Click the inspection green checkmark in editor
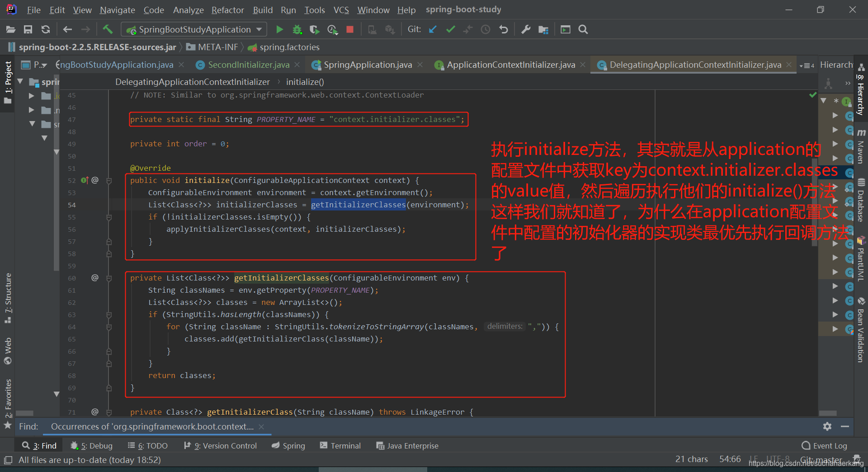The image size is (868, 472). click(813, 95)
